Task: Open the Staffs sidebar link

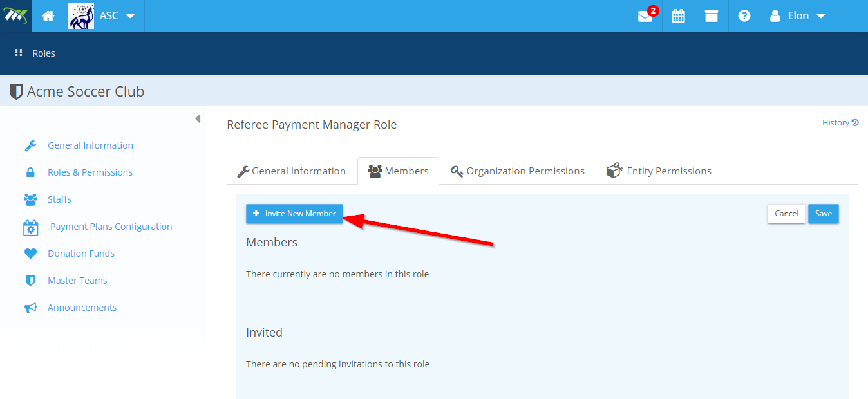Action: click(x=59, y=199)
